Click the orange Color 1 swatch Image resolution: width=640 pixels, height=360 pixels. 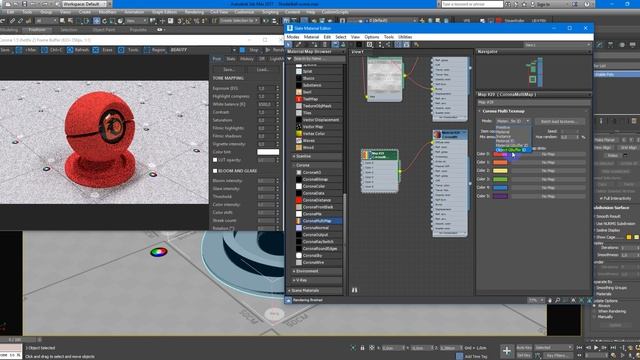click(x=500, y=162)
